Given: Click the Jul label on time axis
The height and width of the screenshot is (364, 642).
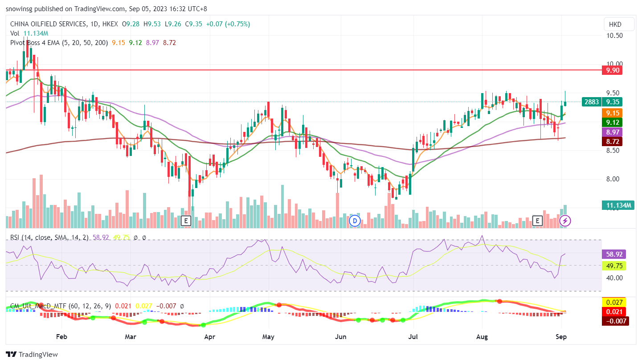Looking at the screenshot, I should (413, 337).
